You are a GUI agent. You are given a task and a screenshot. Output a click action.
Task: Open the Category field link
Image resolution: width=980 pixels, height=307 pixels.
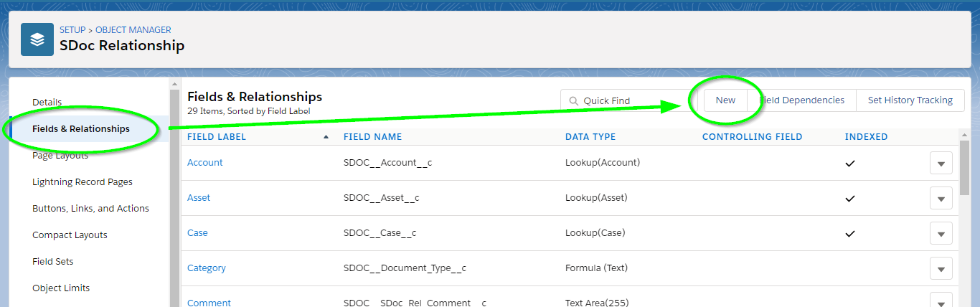tap(207, 268)
